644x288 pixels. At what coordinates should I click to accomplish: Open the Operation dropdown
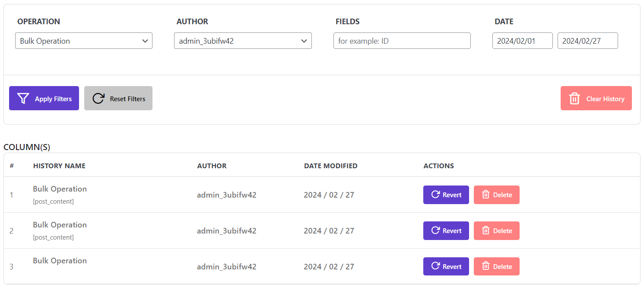[84, 41]
